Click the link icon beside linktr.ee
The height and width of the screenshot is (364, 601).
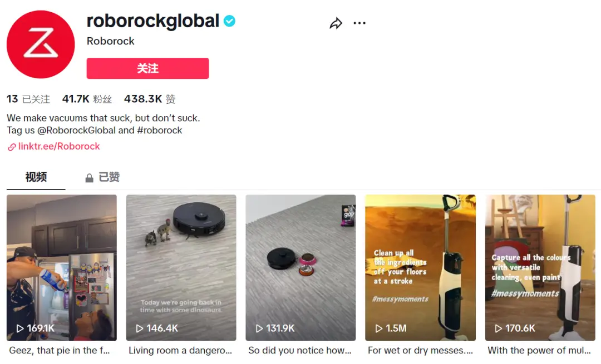tap(12, 147)
